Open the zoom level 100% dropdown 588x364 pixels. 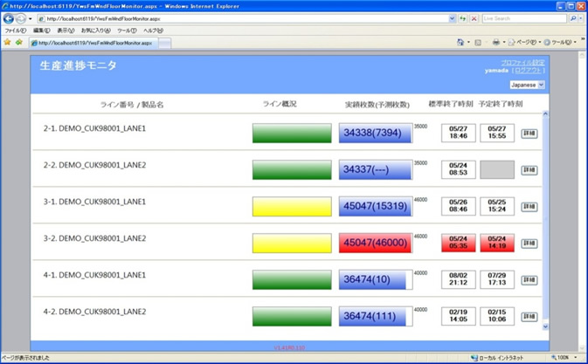tap(566, 358)
